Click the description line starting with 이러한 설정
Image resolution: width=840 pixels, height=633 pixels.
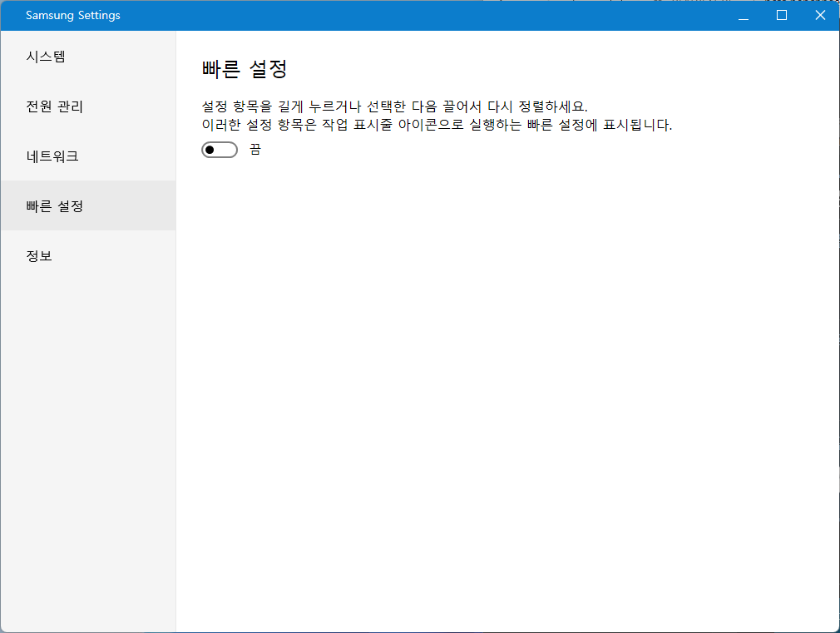point(437,126)
